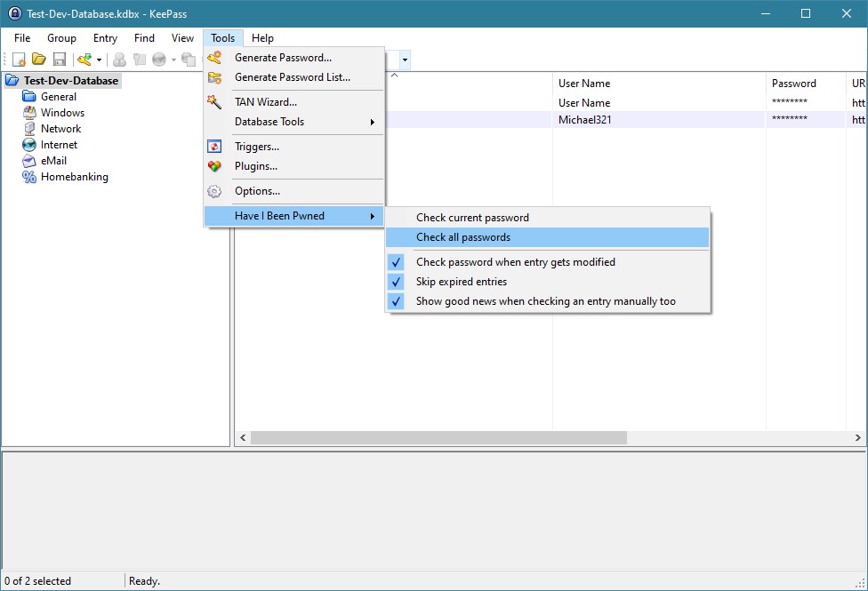
Task: Select the Michael321 user name cell
Action: [584, 119]
